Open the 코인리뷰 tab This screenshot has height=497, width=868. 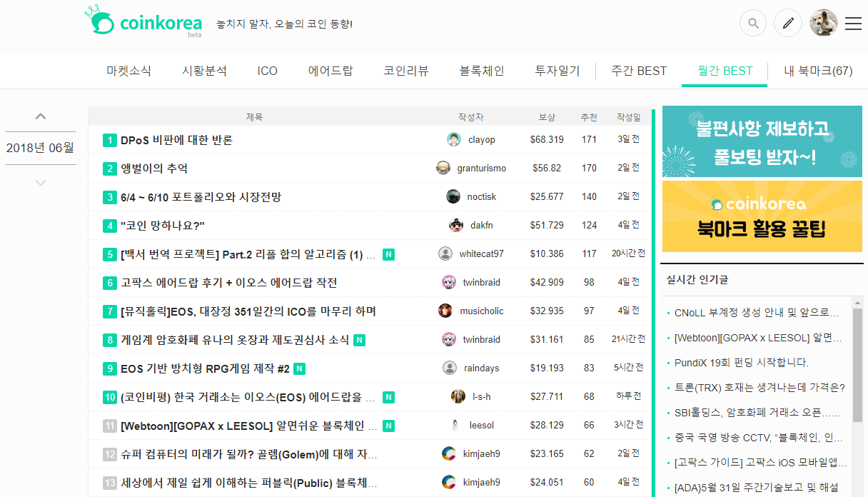(406, 71)
